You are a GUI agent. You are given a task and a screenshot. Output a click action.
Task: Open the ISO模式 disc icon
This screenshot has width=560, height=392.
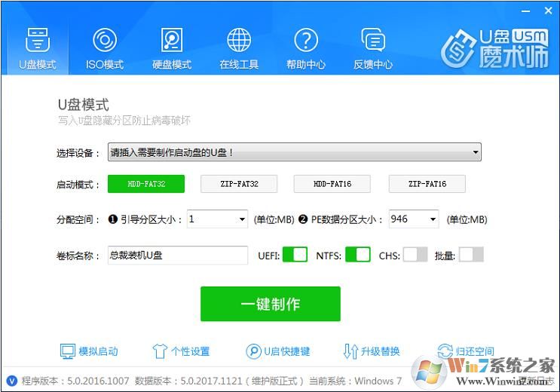(x=104, y=40)
